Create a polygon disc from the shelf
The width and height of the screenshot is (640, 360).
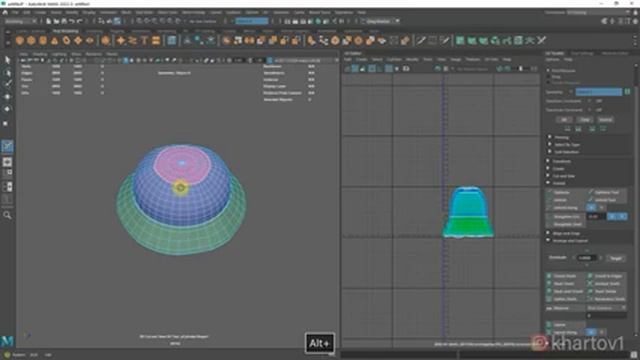pyautogui.click(x=90, y=40)
